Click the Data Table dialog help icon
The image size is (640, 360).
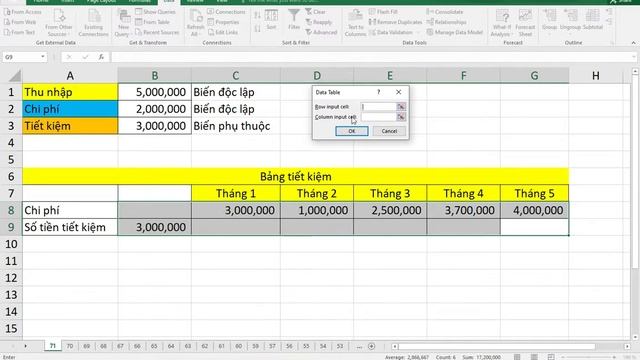coord(378,92)
